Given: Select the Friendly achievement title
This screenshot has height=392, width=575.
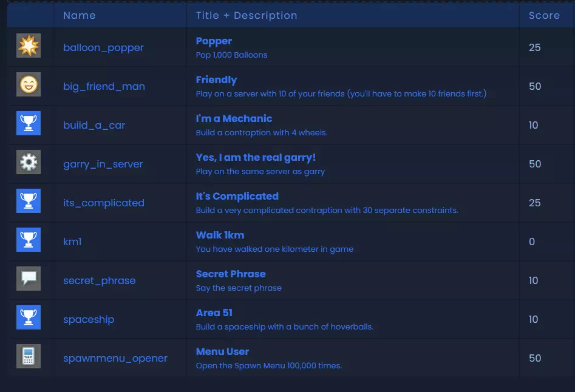Looking at the screenshot, I should (216, 80).
